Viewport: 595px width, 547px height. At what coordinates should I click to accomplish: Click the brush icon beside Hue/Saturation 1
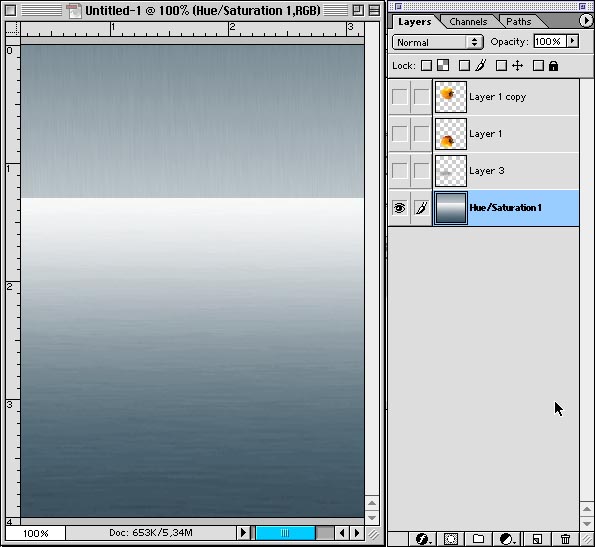click(421, 208)
